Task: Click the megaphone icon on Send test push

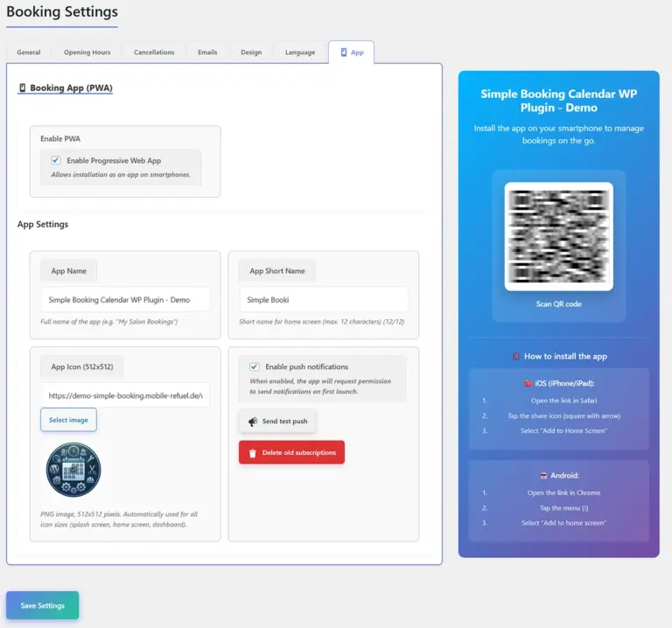Action: pos(253,422)
